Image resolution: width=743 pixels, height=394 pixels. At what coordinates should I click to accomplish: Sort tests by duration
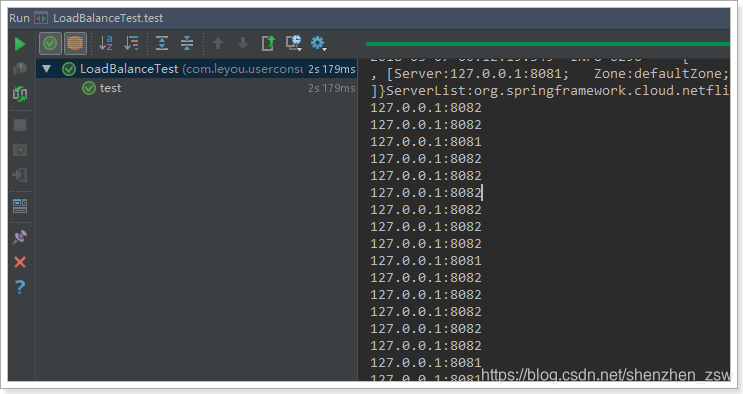131,43
